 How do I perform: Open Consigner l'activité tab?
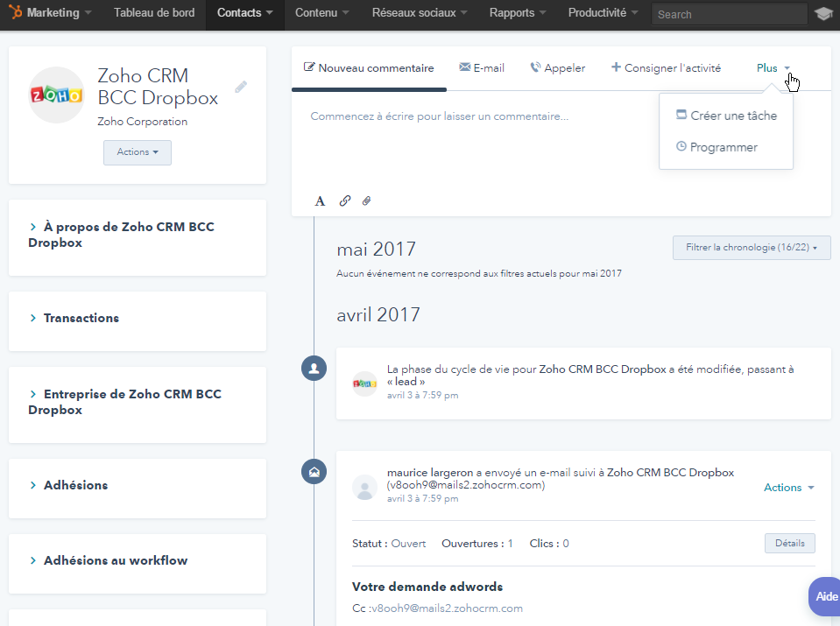point(666,68)
